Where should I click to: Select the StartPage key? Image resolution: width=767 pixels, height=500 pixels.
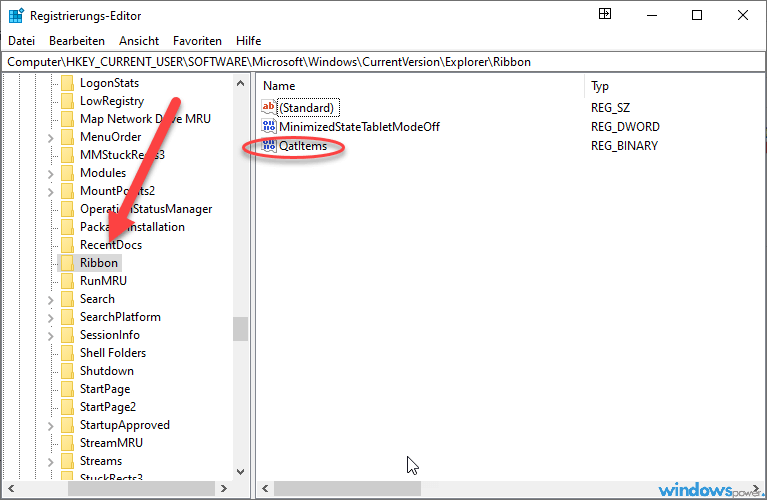coord(105,389)
